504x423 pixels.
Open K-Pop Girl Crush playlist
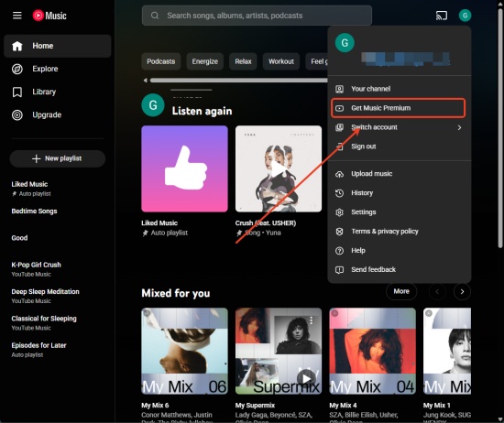pos(37,265)
